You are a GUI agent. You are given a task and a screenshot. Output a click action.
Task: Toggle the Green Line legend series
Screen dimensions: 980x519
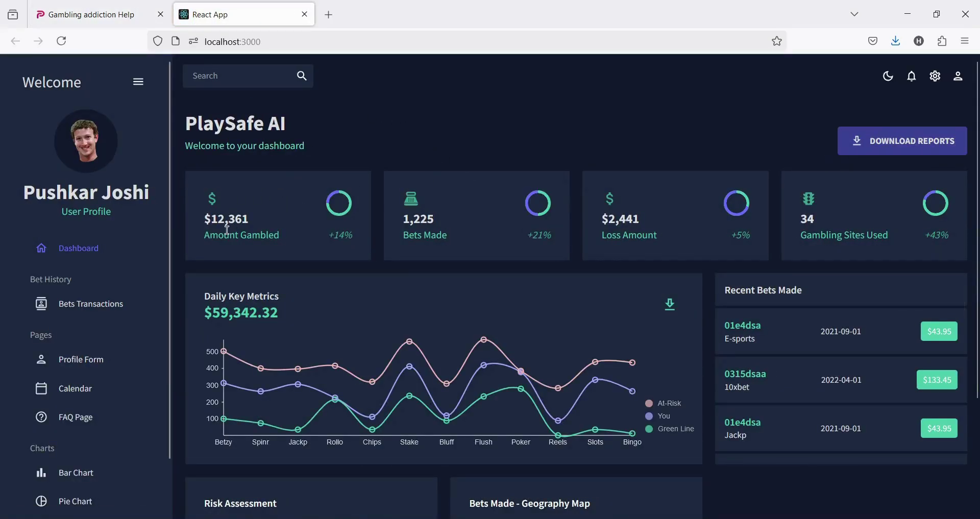coord(670,429)
